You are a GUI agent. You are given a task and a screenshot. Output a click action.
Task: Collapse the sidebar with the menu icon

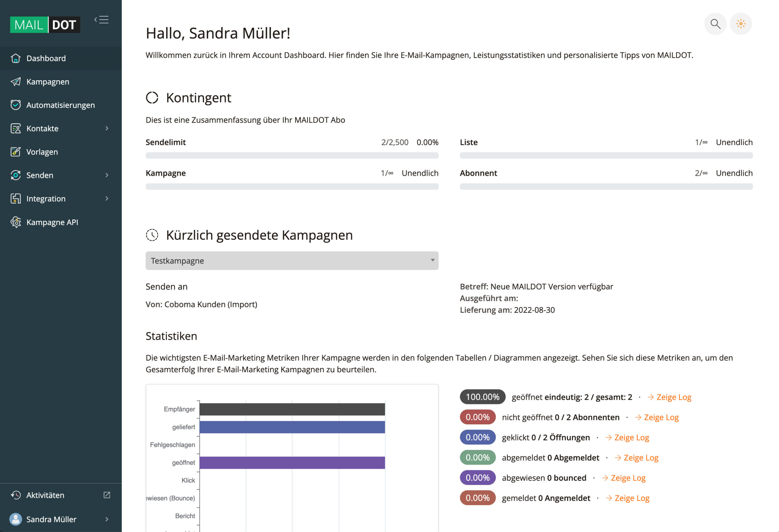click(x=101, y=20)
